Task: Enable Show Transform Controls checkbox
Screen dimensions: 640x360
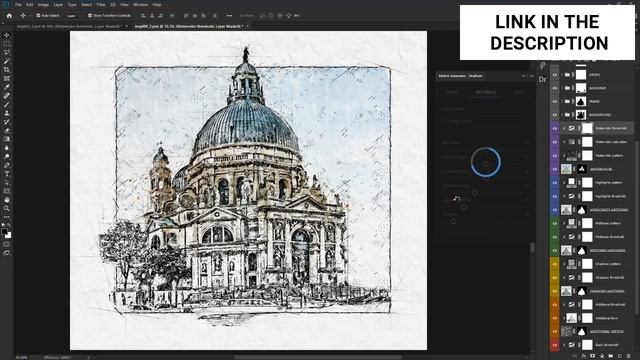Action: (x=90, y=16)
